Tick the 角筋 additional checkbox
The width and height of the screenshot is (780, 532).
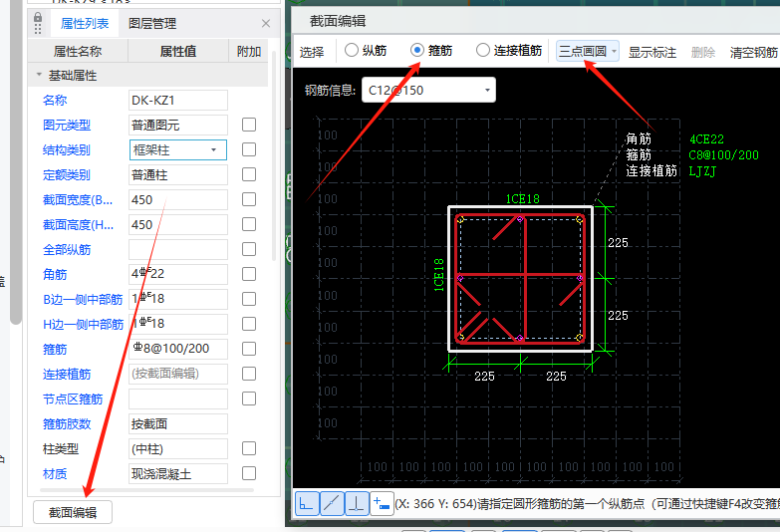[x=249, y=274]
